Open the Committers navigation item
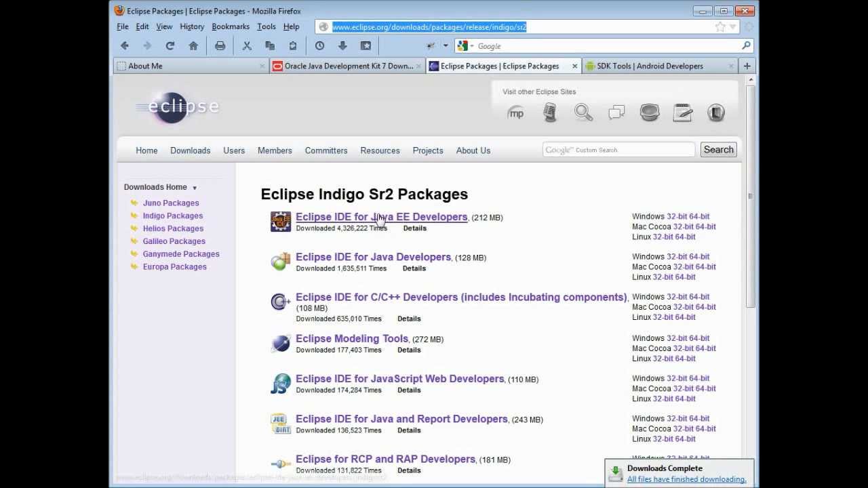This screenshot has width=868, height=488. [326, 150]
